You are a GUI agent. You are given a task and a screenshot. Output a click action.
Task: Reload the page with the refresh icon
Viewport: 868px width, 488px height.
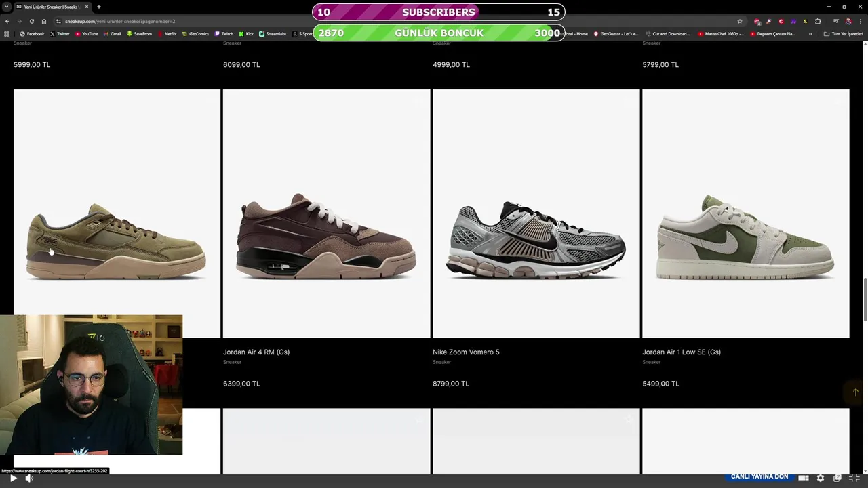pyautogui.click(x=32, y=21)
